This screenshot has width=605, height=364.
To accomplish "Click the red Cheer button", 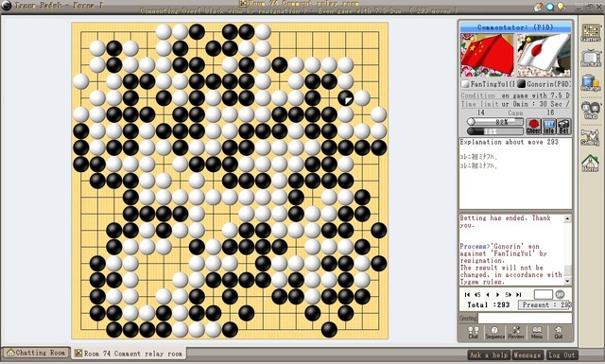I will pos(533,127).
